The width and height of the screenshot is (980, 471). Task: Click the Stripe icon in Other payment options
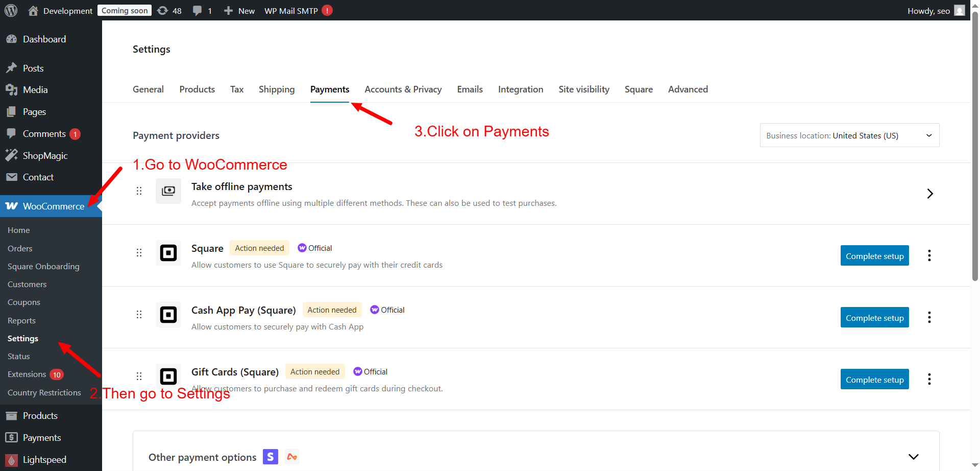(x=271, y=457)
